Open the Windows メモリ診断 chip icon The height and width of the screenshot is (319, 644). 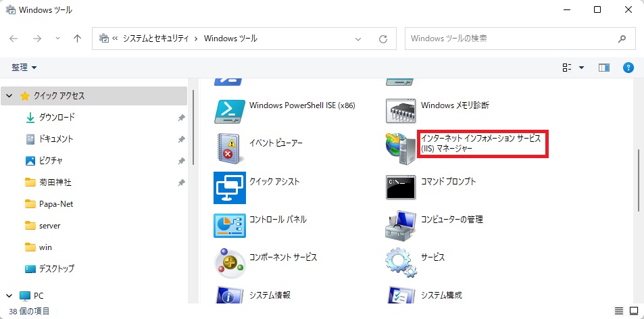[x=401, y=111]
